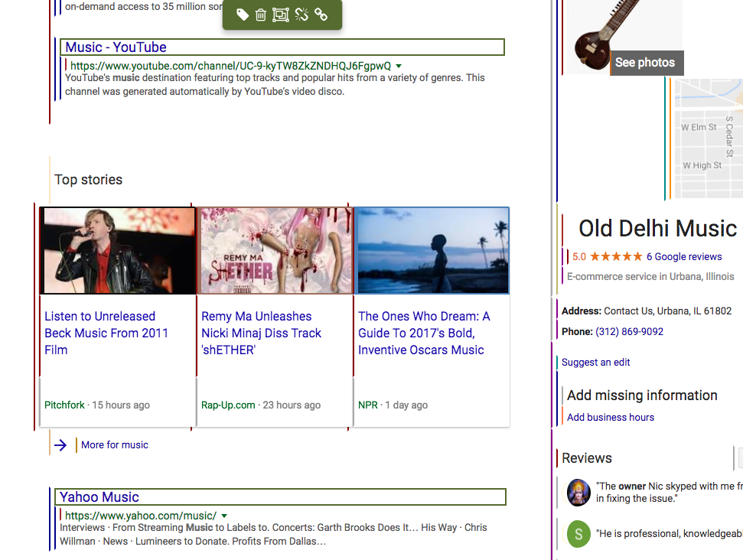Open the Yahoo Music search result
This screenshot has width=743, height=560.
(99, 497)
